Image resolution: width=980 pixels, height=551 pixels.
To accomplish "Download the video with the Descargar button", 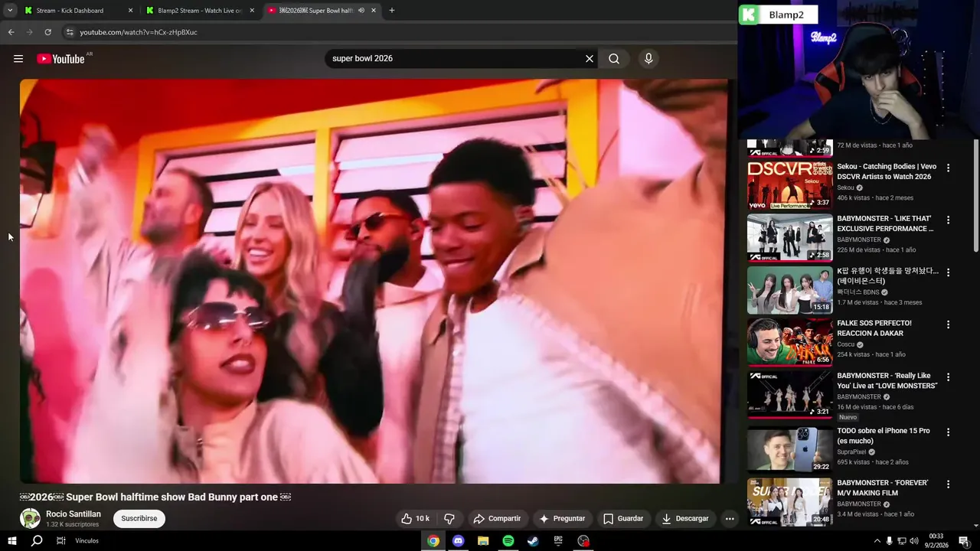I will (x=685, y=519).
